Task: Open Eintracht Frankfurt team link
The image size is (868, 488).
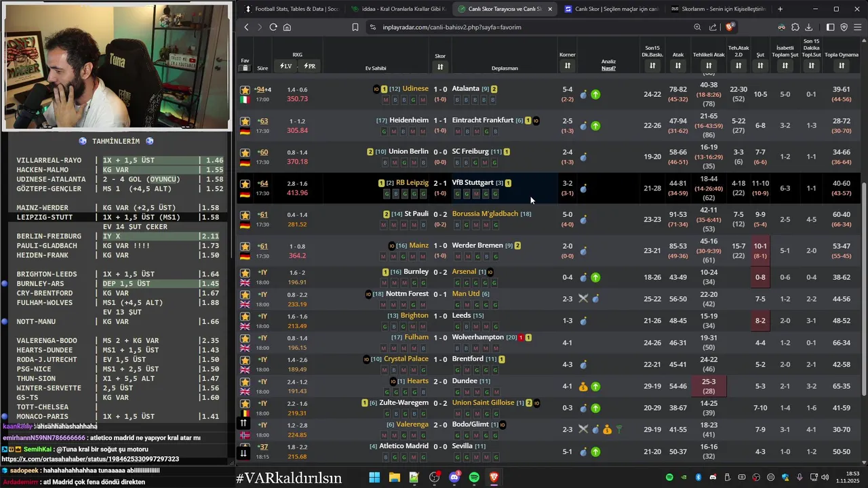Action: (x=483, y=121)
